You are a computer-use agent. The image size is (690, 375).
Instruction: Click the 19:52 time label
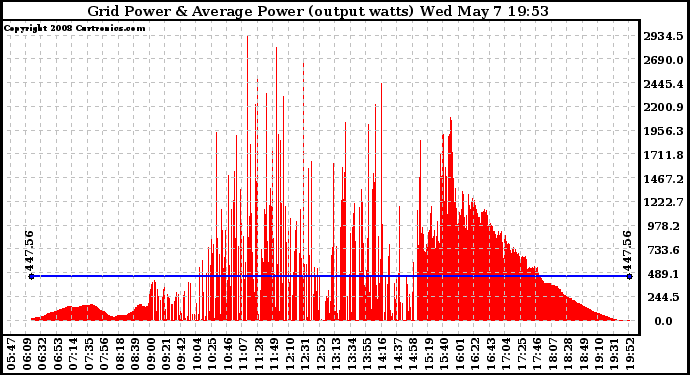(x=629, y=354)
